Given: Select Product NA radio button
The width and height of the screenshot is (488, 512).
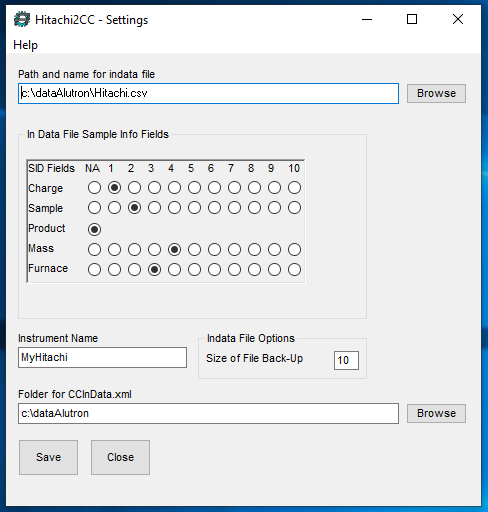Looking at the screenshot, I should click(94, 229).
